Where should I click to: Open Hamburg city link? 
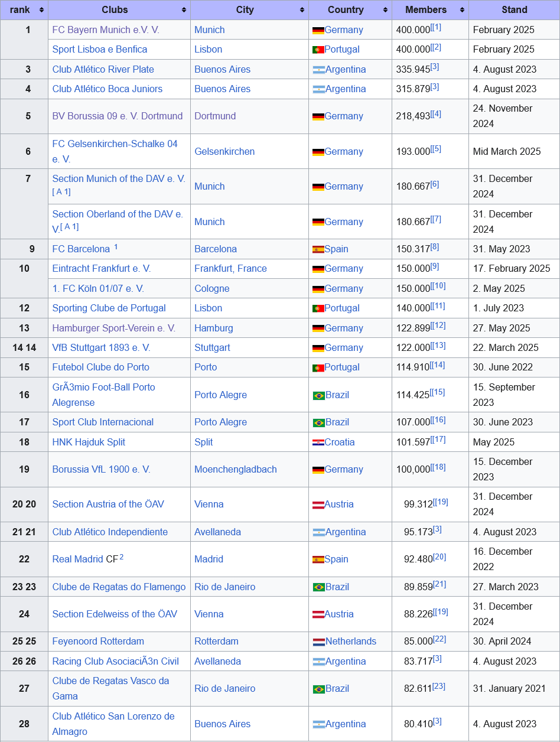214,328
